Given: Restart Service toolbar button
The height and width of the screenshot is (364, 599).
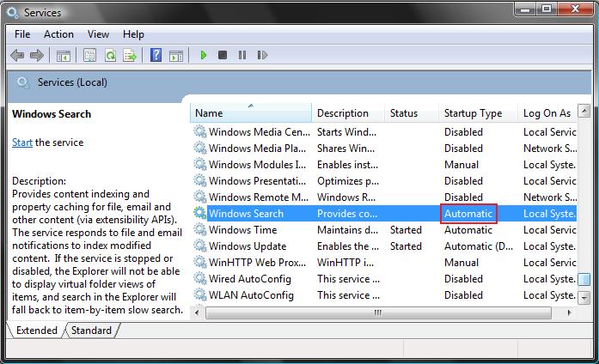Looking at the screenshot, I should [x=262, y=55].
